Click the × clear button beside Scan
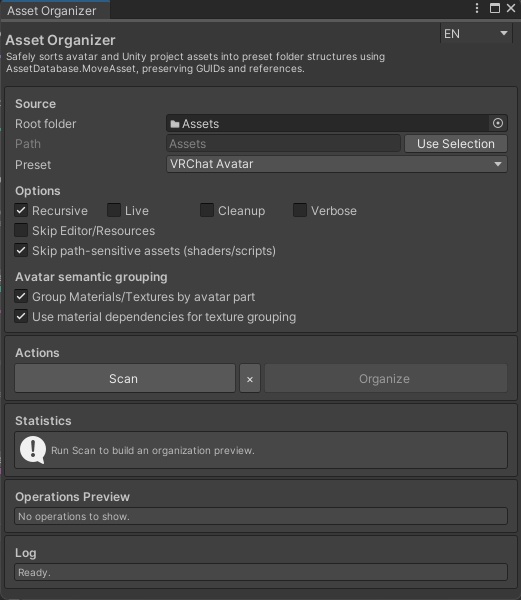This screenshot has height=600, width=521. coord(250,378)
